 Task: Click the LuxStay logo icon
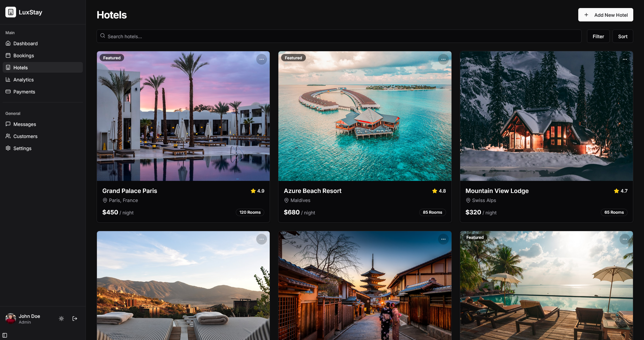tap(11, 12)
